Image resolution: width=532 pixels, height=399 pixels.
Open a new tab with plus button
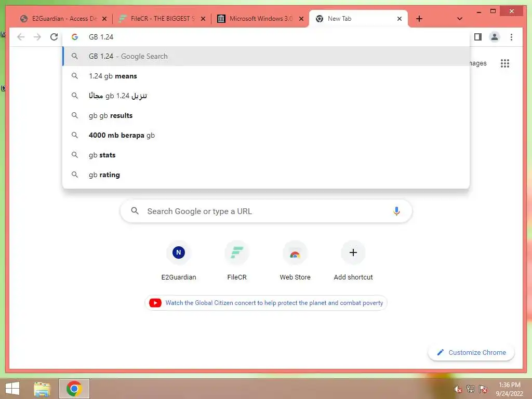click(x=419, y=19)
